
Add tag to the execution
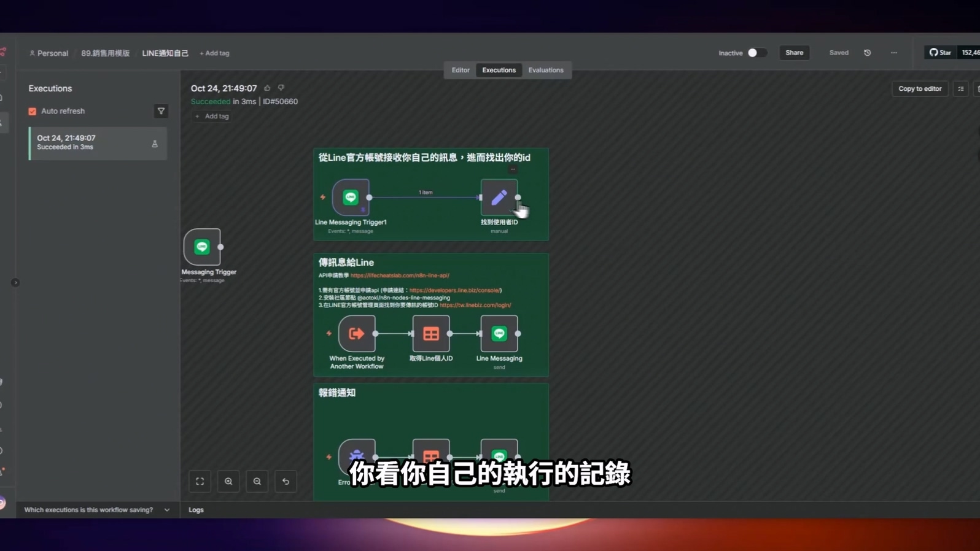click(x=212, y=116)
